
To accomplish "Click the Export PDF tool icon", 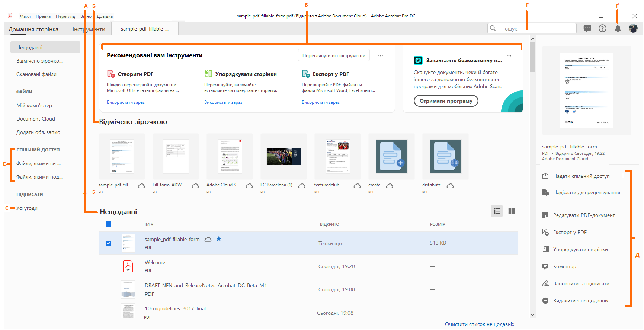I will point(306,74).
